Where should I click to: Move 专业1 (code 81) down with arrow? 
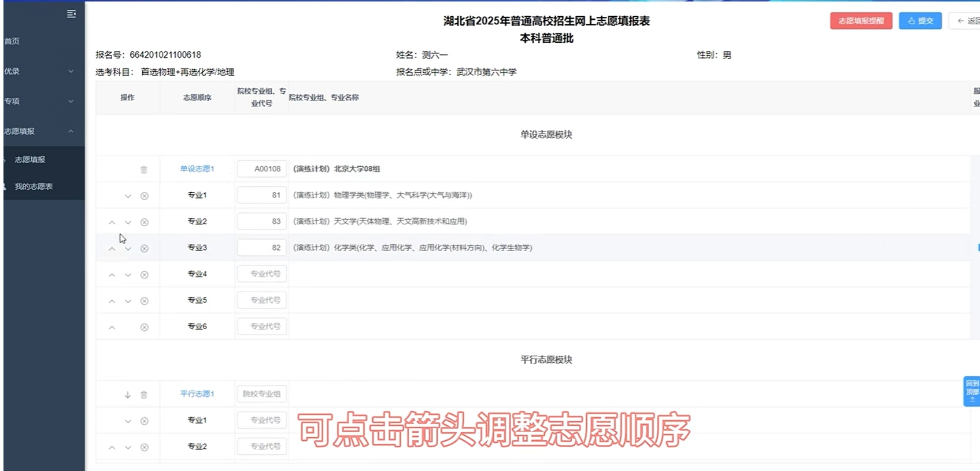coord(128,196)
